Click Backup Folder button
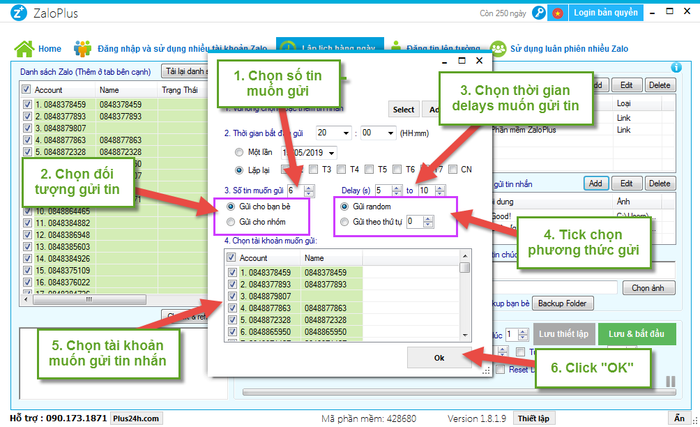The height and width of the screenshot is (427, 700). 562,303
